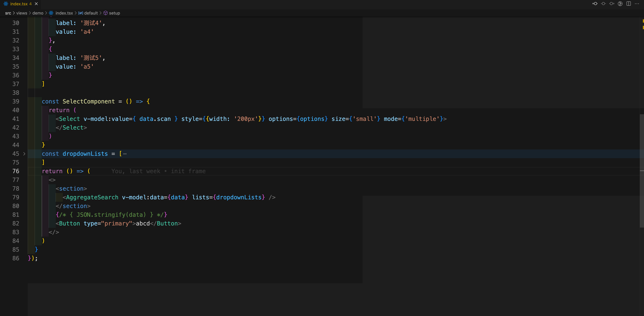The width and height of the screenshot is (644, 316).
Task: Expand the folded dropdownLists code at line 45
Action: pyautogui.click(x=24, y=154)
